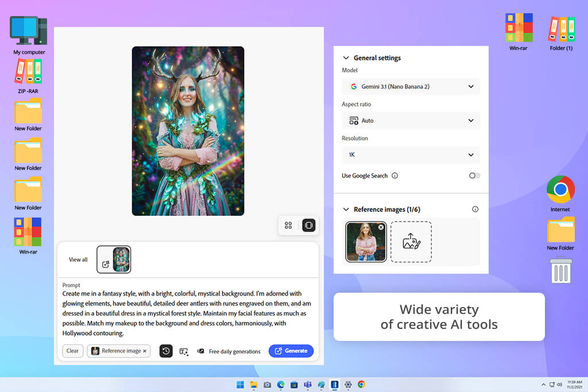Open the Aspect ratio dropdown set to Auto
The height and width of the screenshot is (392, 588).
[x=411, y=121]
